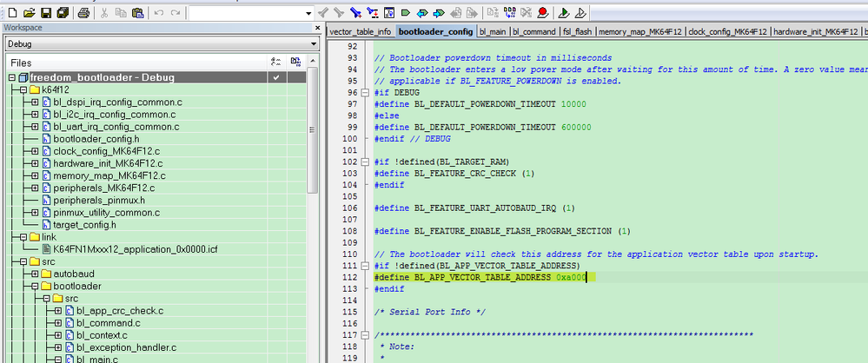868x363 pixels.
Task: Open the Debug configuration dropdown
Action: pyautogui.click(x=314, y=43)
